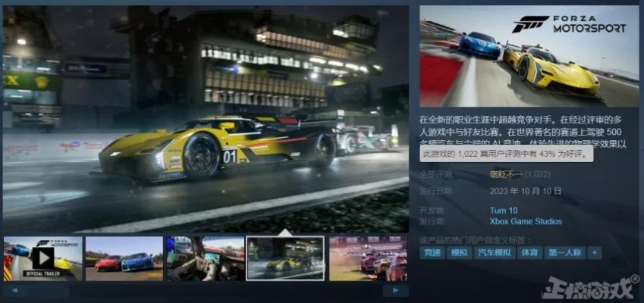Click the thumbnail strip scrollbar track
This screenshot has height=303, width=644.
(205, 290)
